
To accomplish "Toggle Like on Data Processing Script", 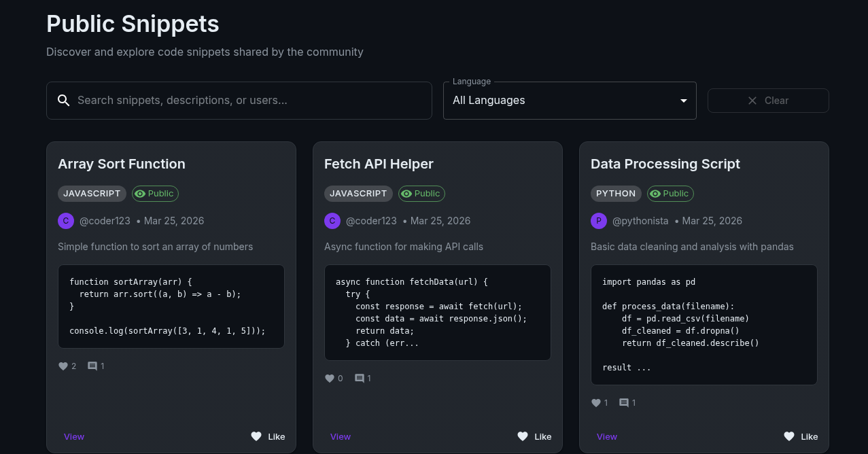I will click(x=801, y=436).
